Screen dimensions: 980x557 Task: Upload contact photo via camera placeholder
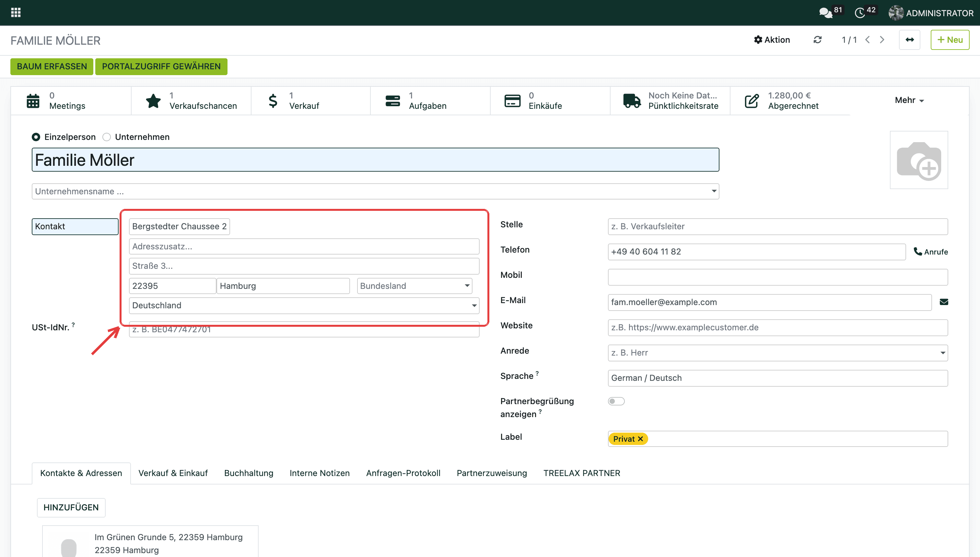click(919, 160)
